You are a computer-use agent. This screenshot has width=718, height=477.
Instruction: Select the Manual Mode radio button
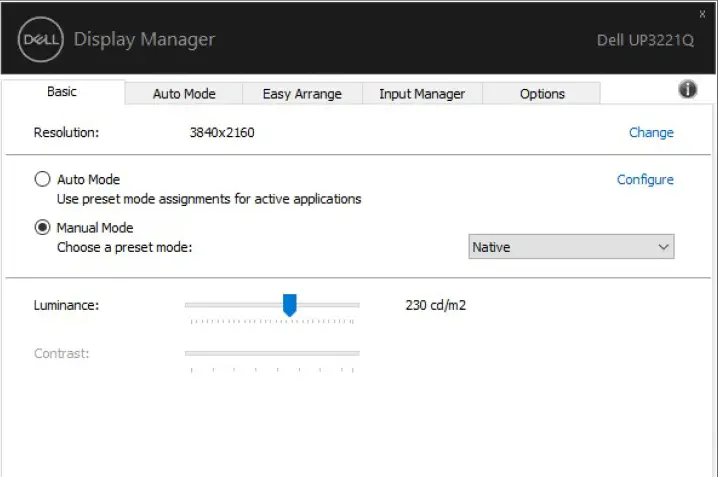coord(42,227)
